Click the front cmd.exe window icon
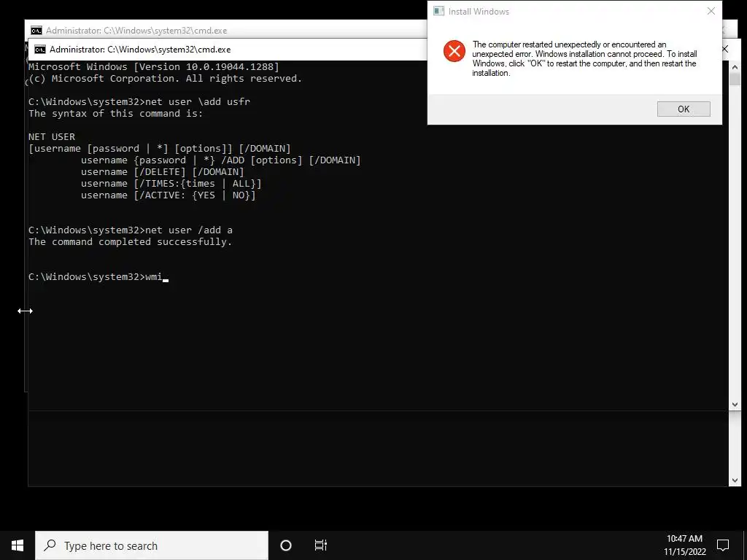 [40, 50]
